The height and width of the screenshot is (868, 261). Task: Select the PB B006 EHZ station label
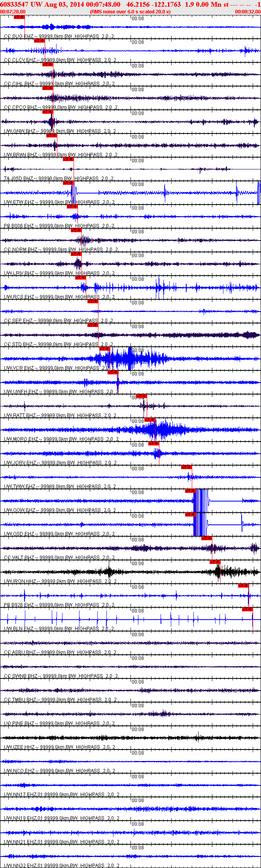(59, 226)
